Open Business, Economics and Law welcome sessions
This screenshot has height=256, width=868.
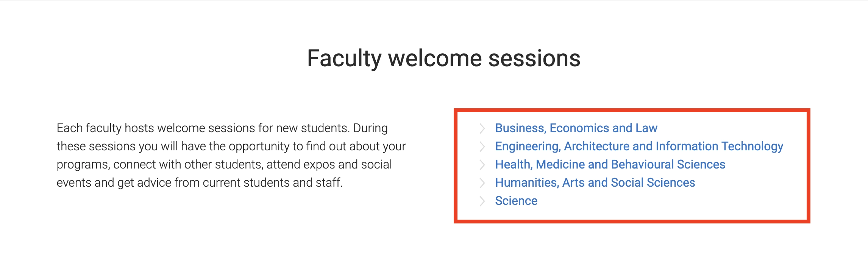576,128
